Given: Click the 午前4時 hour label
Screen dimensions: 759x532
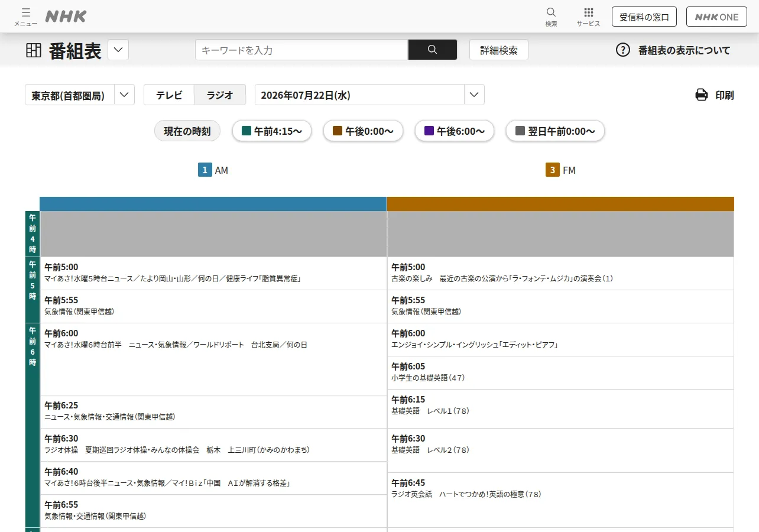Looking at the screenshot, I should click(33, 233).
